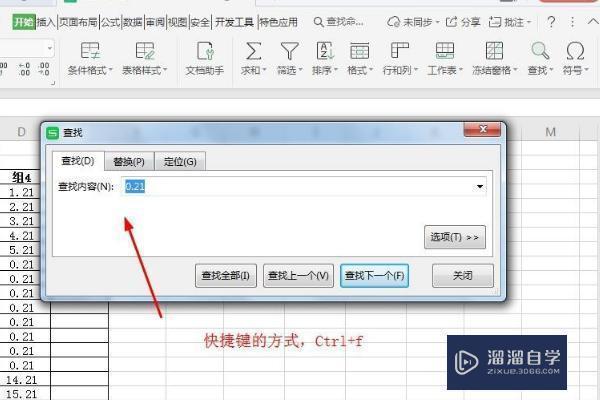This screenshot has width=600, height=400.
Task: Expand the Sum (求和) dropdown arrow
Action: pyautogui.click(x=264, y=70)
